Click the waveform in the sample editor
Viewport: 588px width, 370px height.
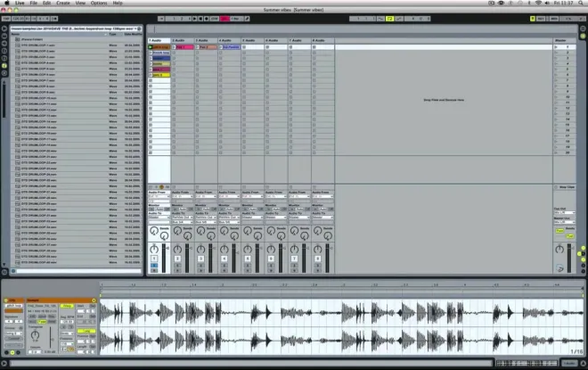click(x=341, y=326)
